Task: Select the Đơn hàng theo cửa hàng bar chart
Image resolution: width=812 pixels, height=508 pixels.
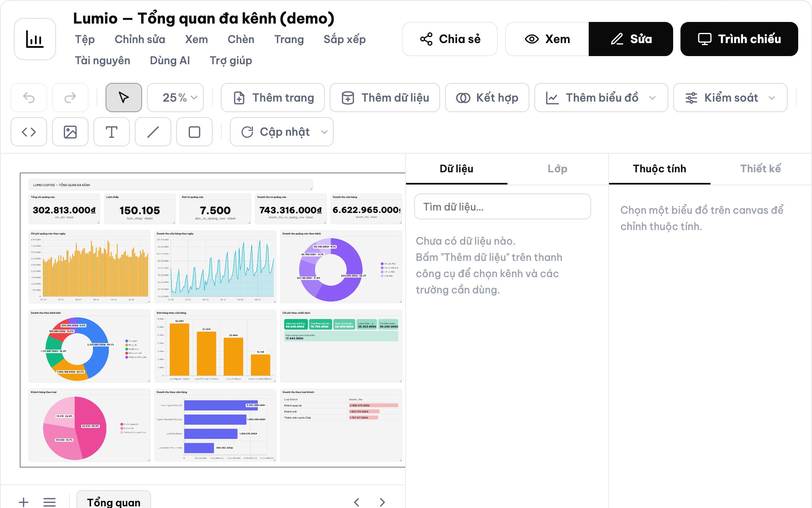Action: 215,346
